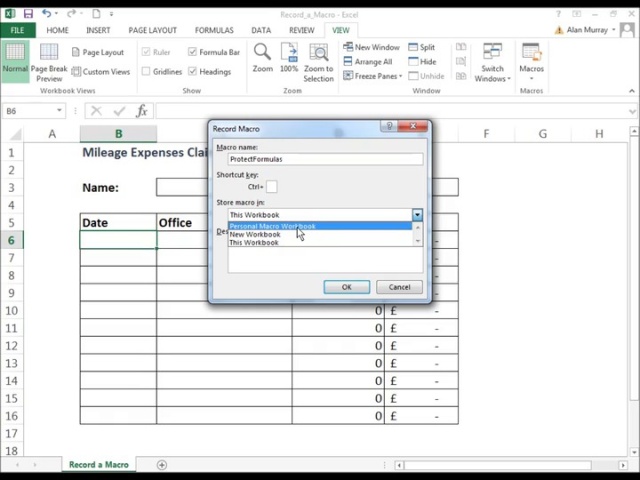Click the Macro name text field
The height and width of the screenshot is (480, 640).
click(x=325, y=159)
